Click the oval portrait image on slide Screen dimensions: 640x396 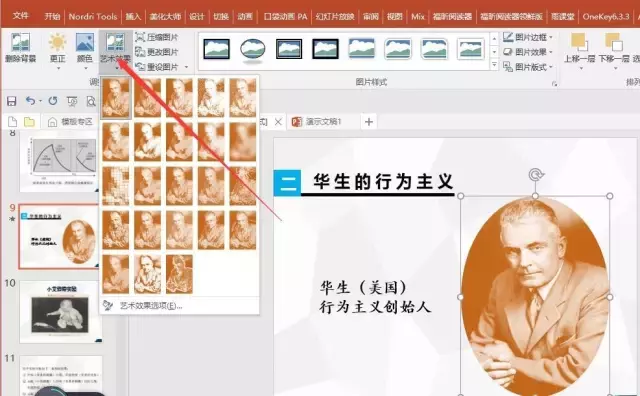click(x=535, y=296)
